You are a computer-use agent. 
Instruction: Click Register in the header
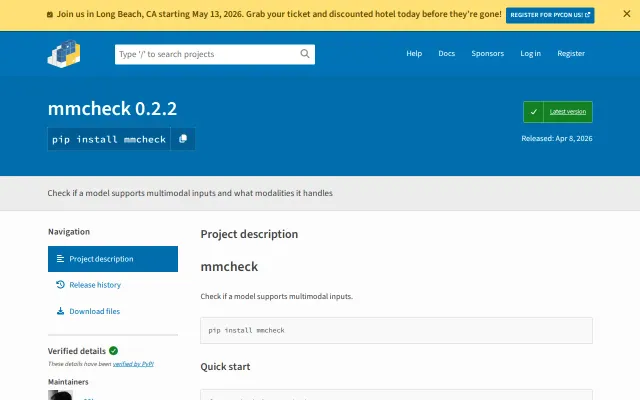571,53
